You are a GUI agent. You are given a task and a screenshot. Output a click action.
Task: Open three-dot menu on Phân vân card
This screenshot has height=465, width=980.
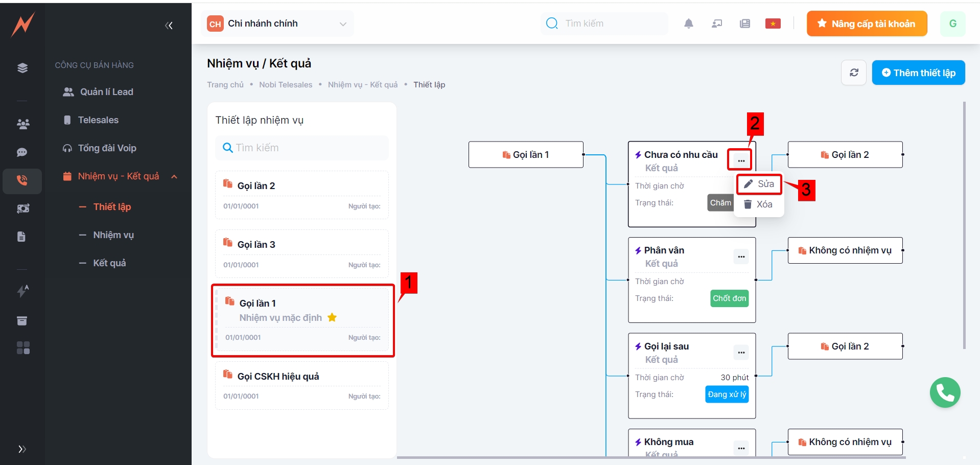741,257
